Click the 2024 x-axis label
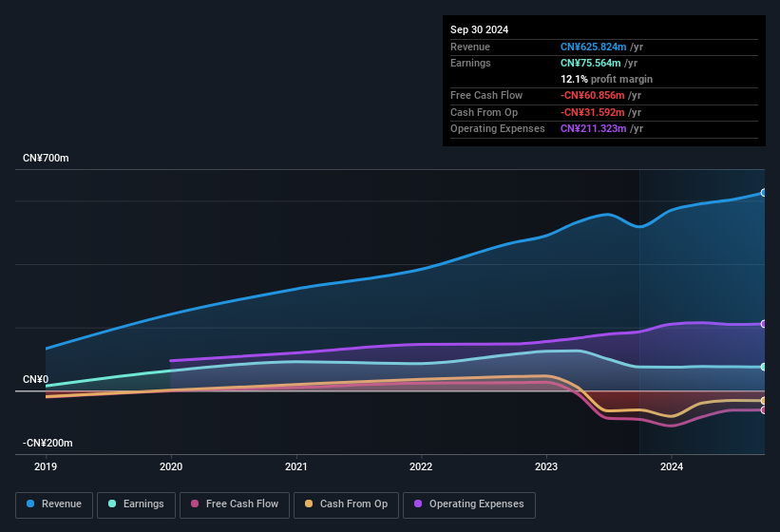 pyautogui.click(x=672, y=466)
